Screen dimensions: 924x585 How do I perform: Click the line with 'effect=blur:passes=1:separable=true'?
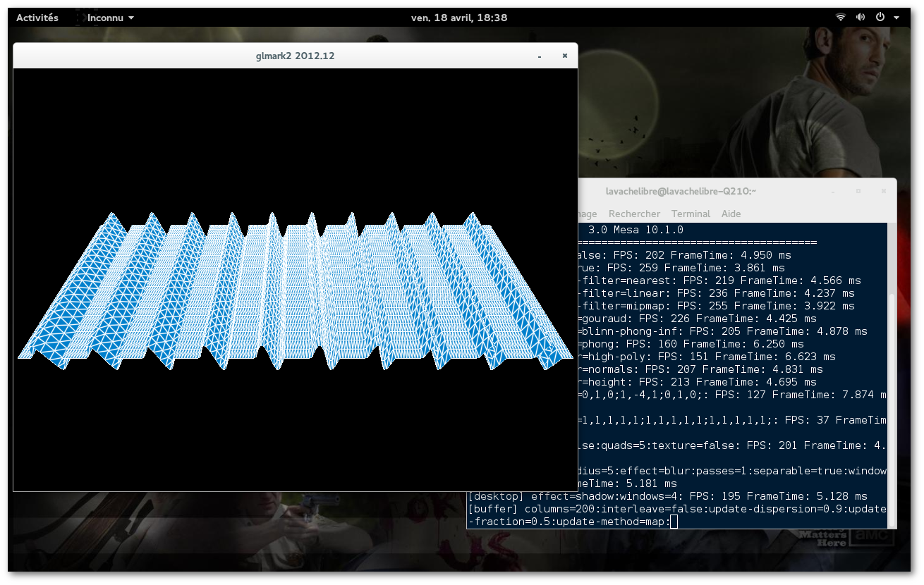(x=732, y=471)
